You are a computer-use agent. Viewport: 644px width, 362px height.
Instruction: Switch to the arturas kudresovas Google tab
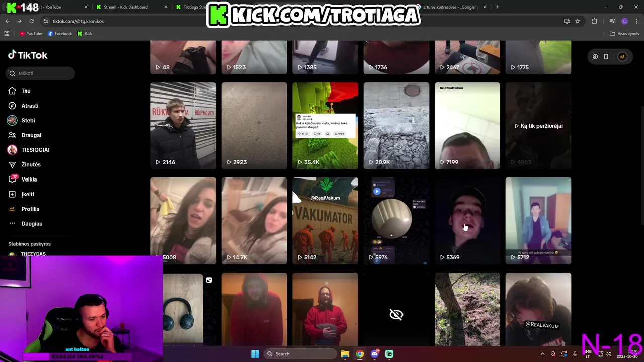point(450,7)
